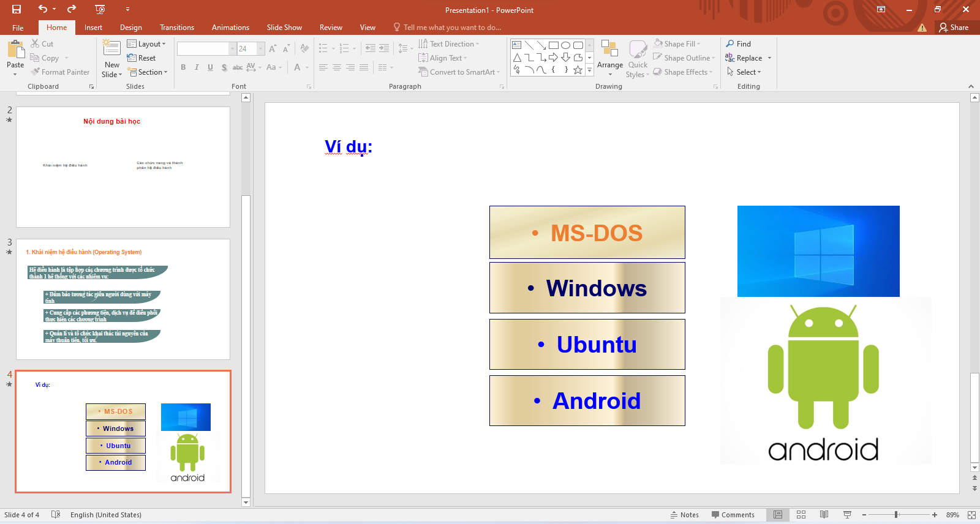The height and width of the screenshot is (524, 980).
Task: Insert a New Slide
Action: [x=112, y=59]
